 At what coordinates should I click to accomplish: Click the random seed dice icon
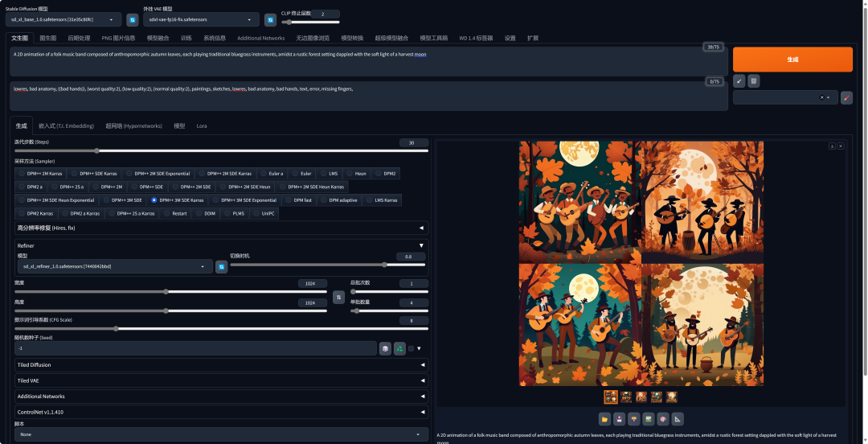[x=385, y=348]
